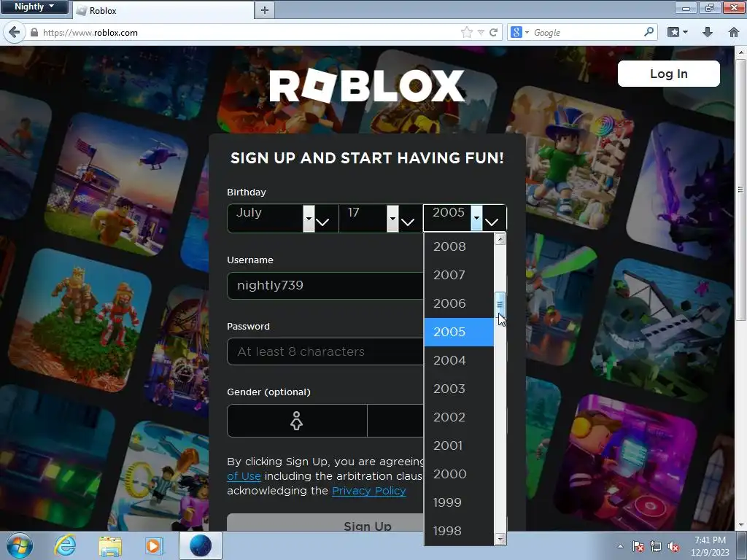Click the year list scrollbar thumb
The height and width of the screenshot is (560, 747).
[500, 304]
